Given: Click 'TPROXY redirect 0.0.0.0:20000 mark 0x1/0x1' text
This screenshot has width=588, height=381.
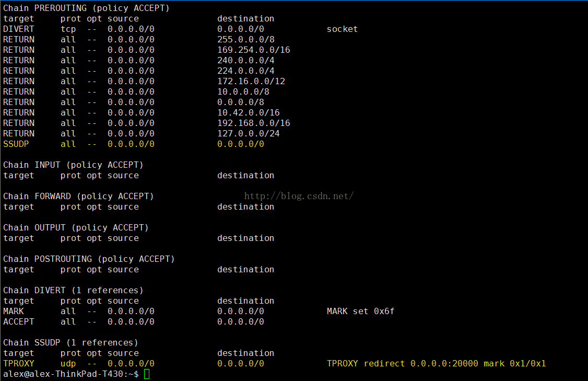Looking at the screenshot, I should point(436,364).
